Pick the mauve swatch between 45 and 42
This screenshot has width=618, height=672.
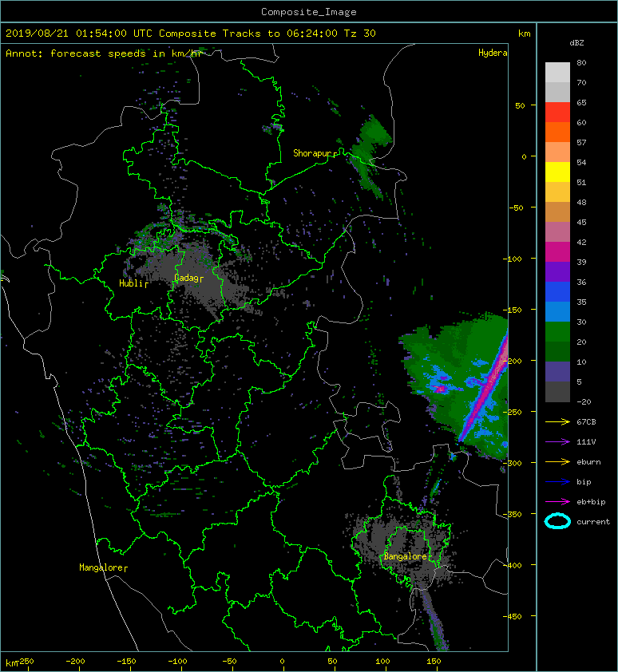(x=557, y=232)
